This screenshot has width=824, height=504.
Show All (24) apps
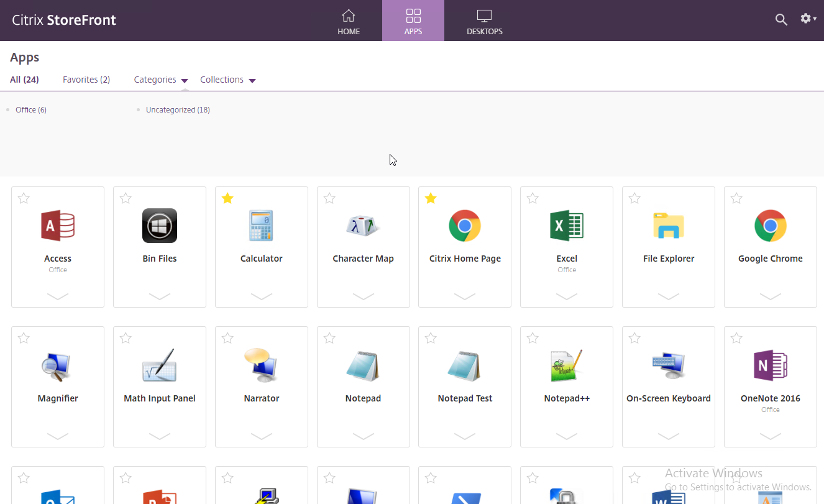point(24,80)
